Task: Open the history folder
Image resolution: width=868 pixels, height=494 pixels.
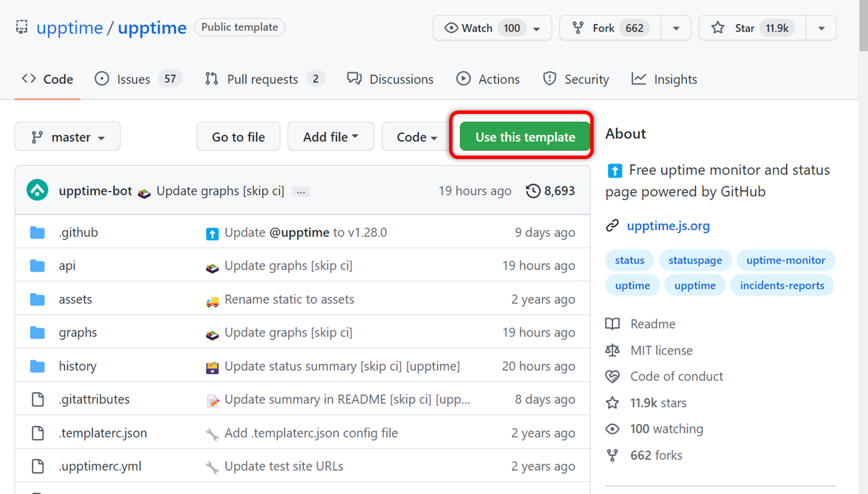Action: (x=78, y=366)
